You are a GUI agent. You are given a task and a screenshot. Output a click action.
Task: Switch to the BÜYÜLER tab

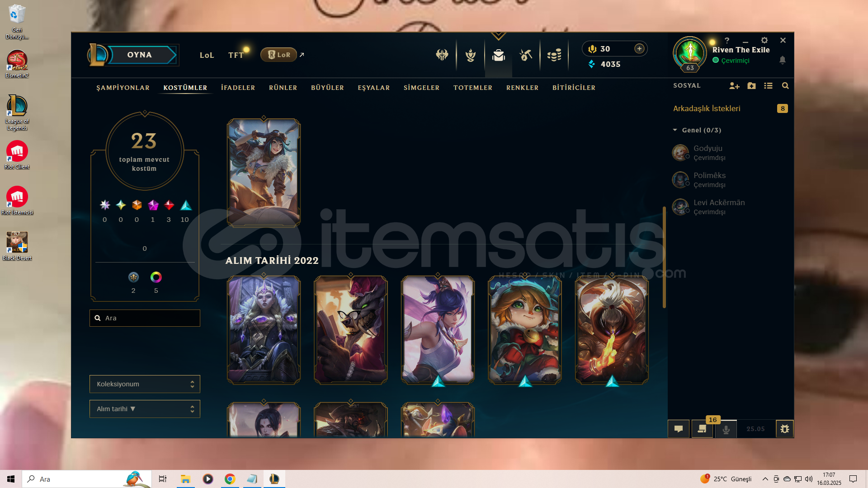click(327, 88)
